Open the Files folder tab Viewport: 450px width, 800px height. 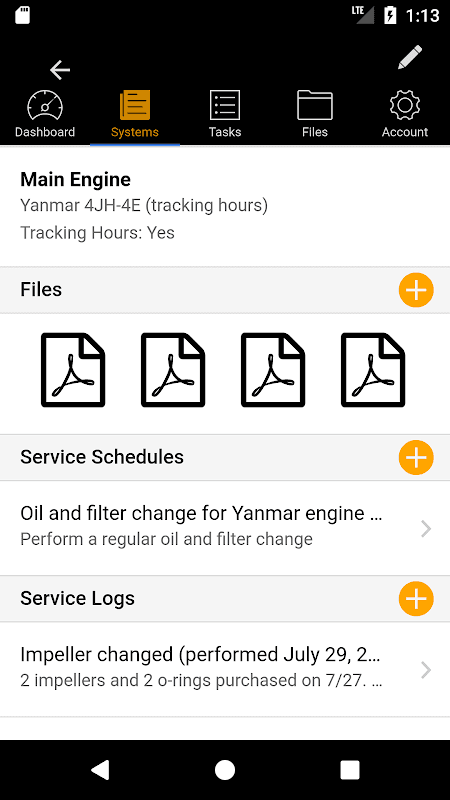pyautogui.click(x=315, y=114)
